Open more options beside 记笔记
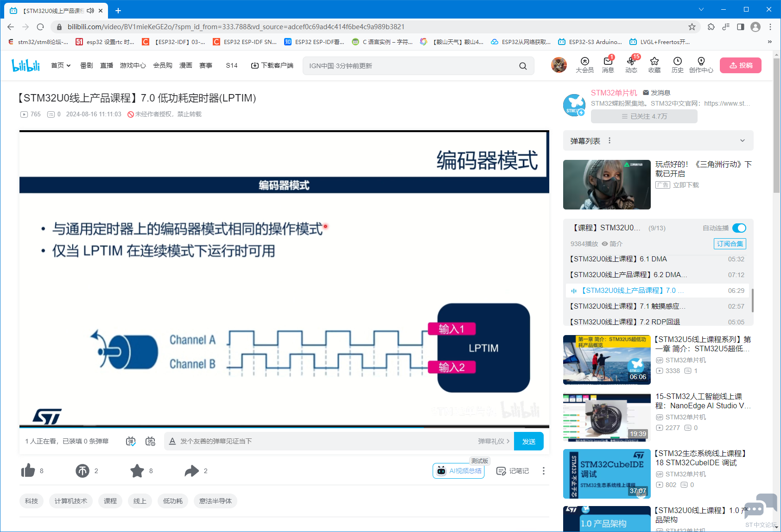 pyautogui.click(x=544, y=471)
